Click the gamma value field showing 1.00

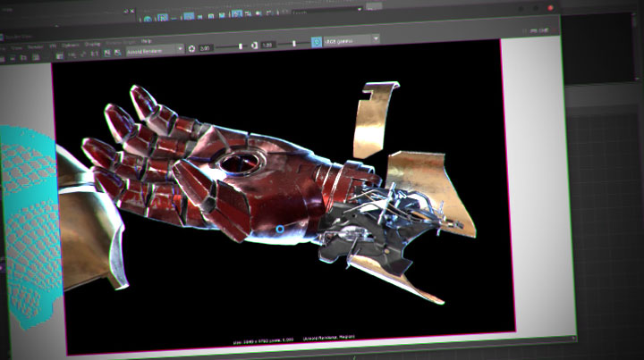(x=268, y=45)
